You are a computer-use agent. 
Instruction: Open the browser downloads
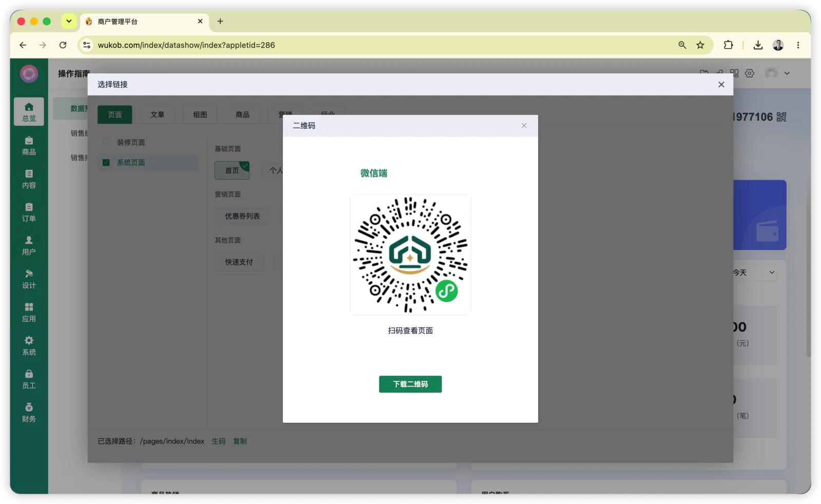click(x=758, y=45)
